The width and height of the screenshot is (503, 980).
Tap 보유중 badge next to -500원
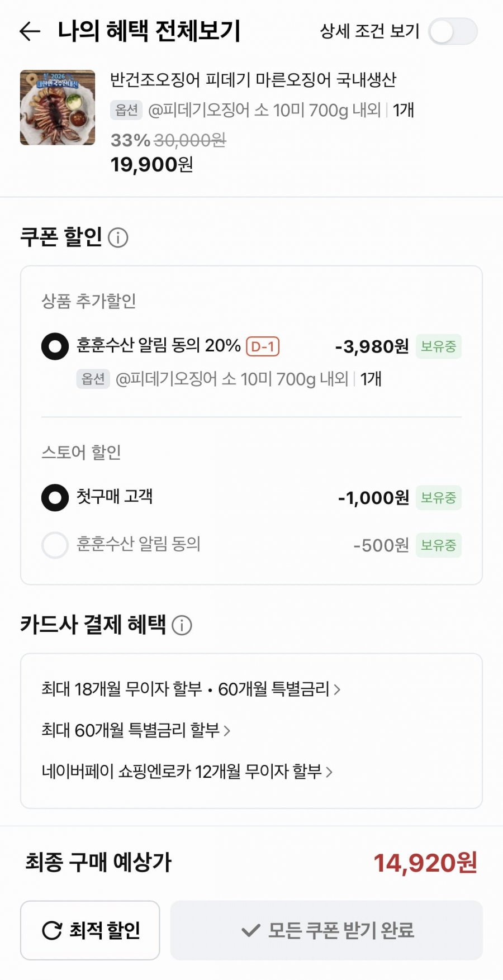coord(438,545)
